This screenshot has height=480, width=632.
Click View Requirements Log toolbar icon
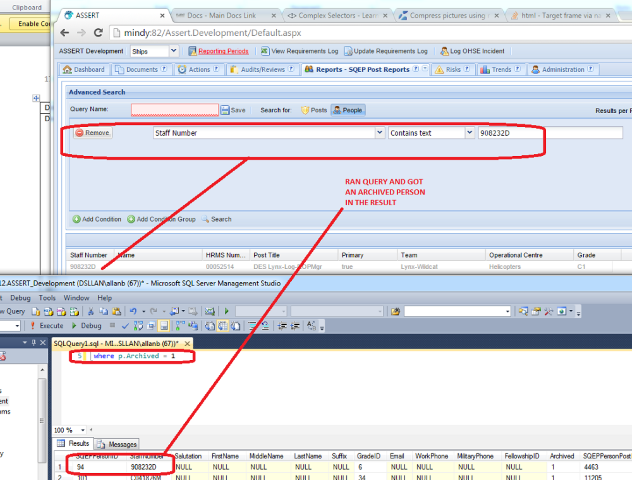tap(266, 50)
